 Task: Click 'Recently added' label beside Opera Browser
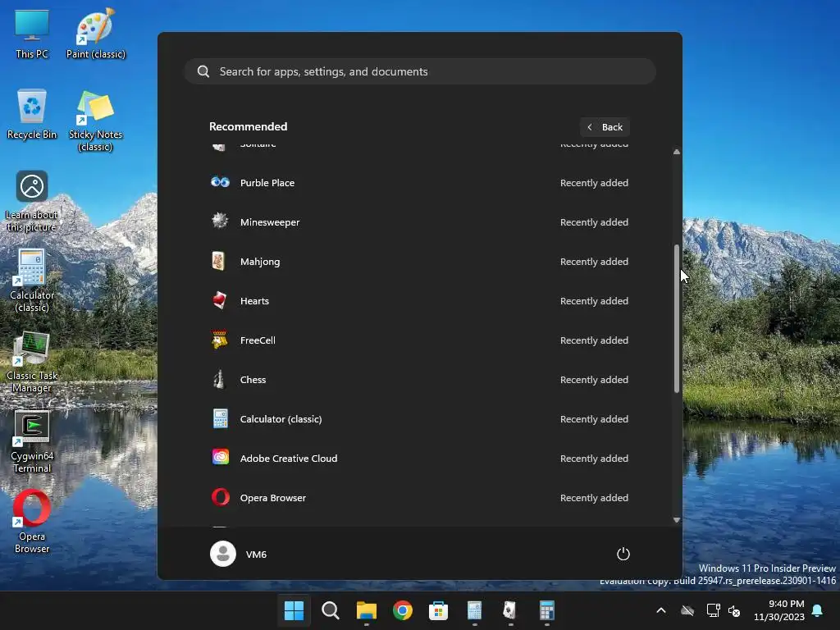point(594,498)
